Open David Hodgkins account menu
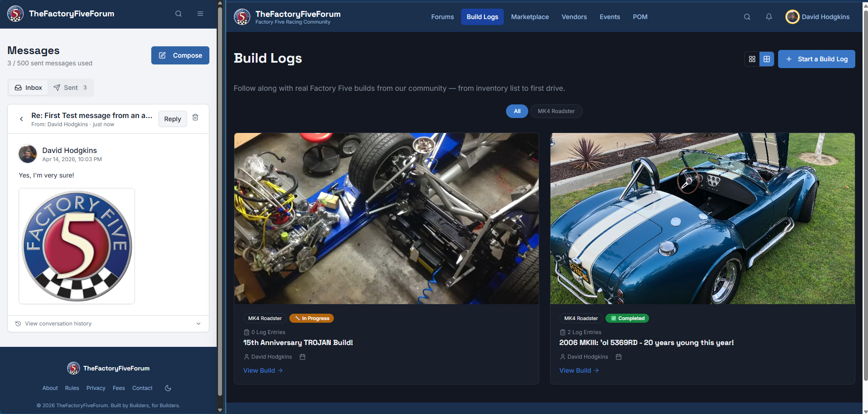The width and height of the screenshot is (868, 414). point(818,17)
